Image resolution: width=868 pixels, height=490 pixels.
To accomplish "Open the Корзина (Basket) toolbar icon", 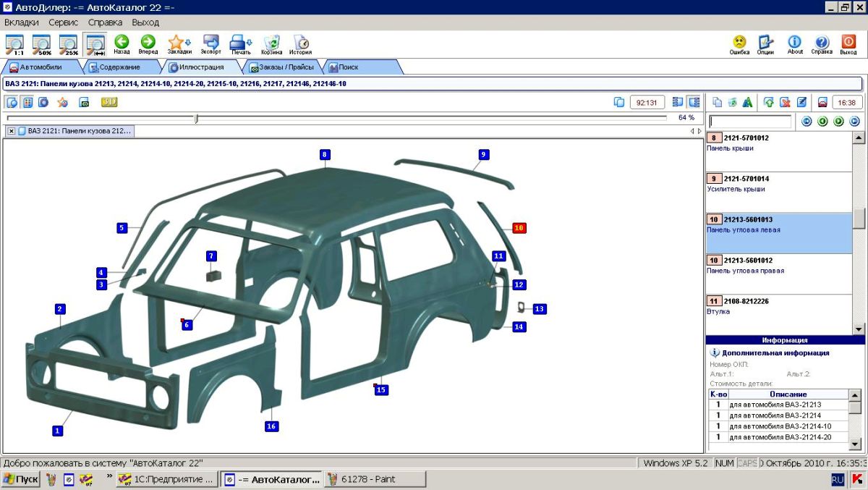I will click(272, 42).
